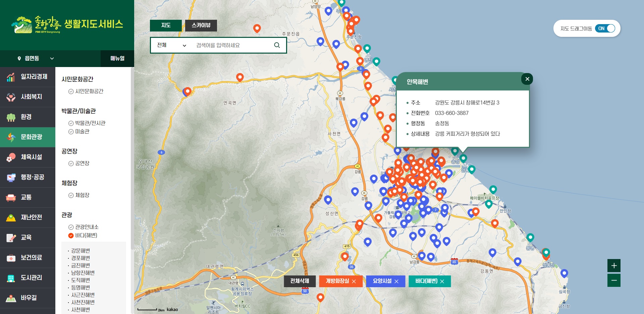Toggle the 지도 드래그이동 ON switch
Viewport: 644px width, 314px height.
pyautogui.click(x=605, y=28)
